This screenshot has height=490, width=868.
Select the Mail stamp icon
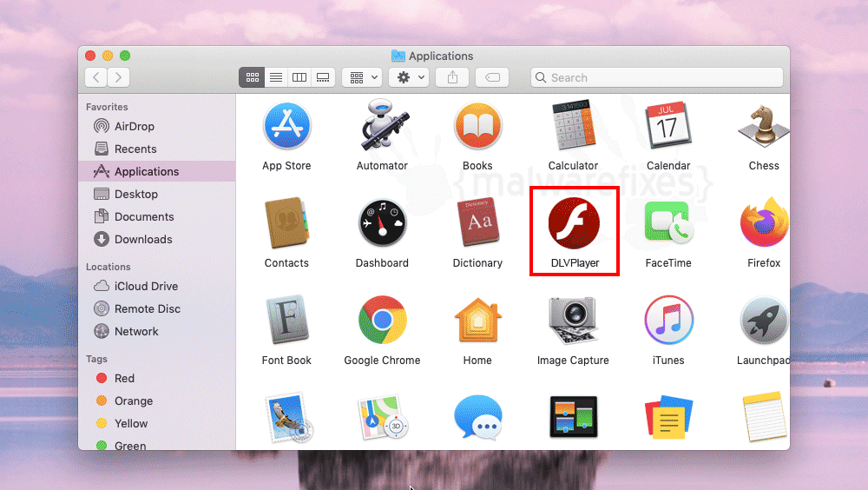coord(288,417)
